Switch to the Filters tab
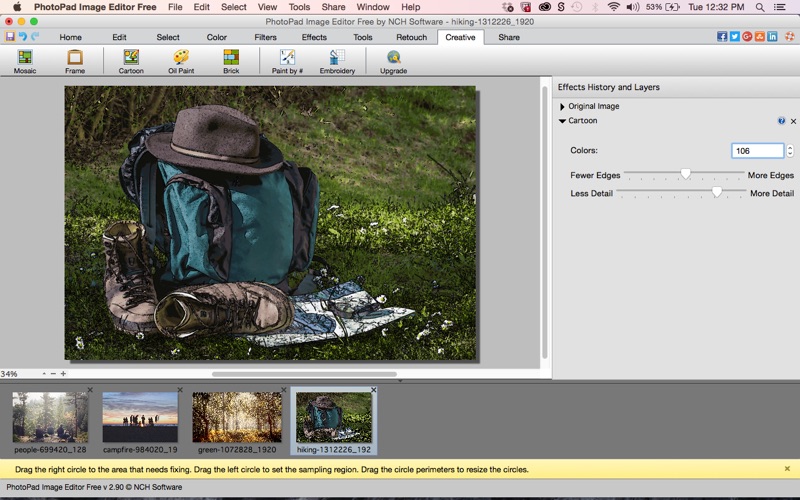 [x=265, y=37]
